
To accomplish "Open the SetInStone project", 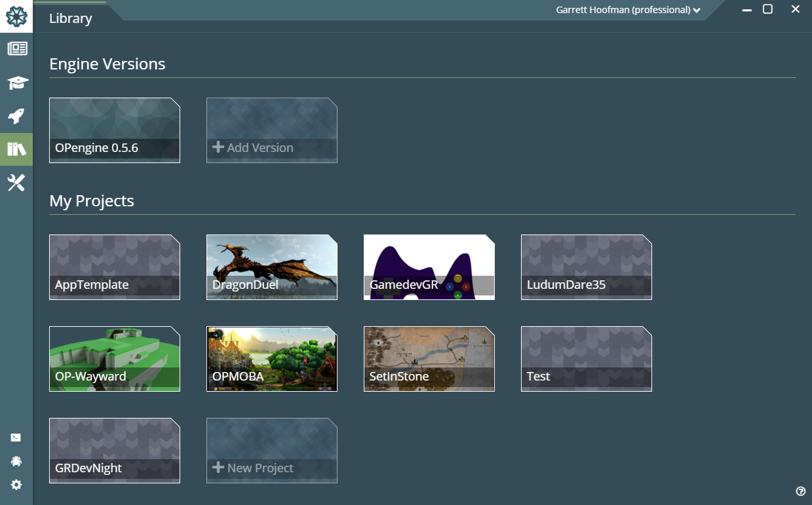I will [429, 359].
